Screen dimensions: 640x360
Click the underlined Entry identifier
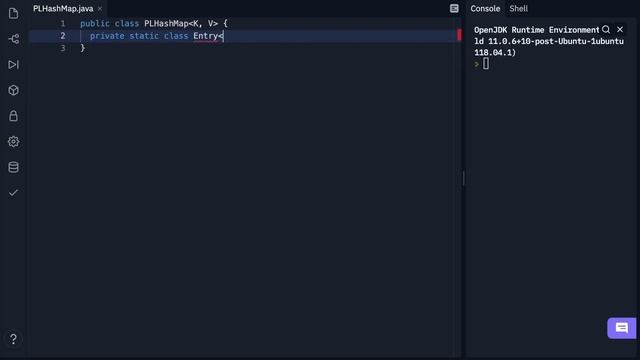205,36
